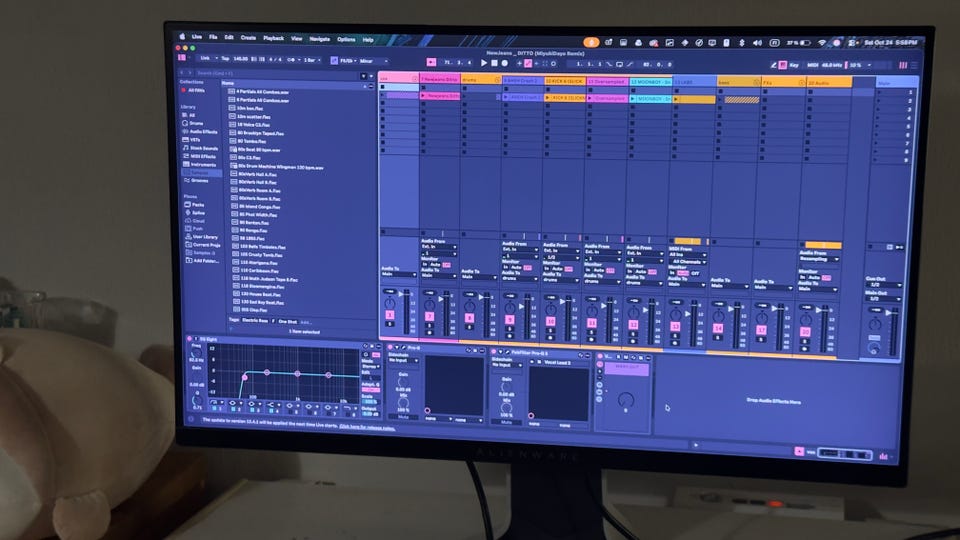
Task: Click the MIDI map mode button
Action: click(x=812, y=65)
